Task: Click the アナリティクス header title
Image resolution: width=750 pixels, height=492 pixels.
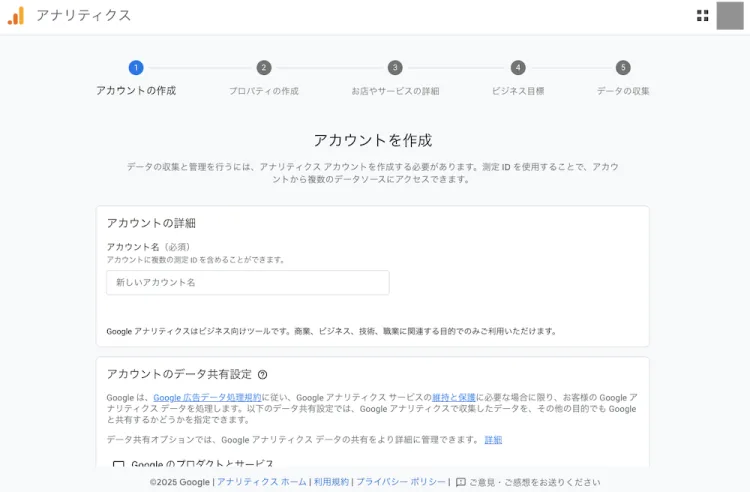Action: click(83, 15)
